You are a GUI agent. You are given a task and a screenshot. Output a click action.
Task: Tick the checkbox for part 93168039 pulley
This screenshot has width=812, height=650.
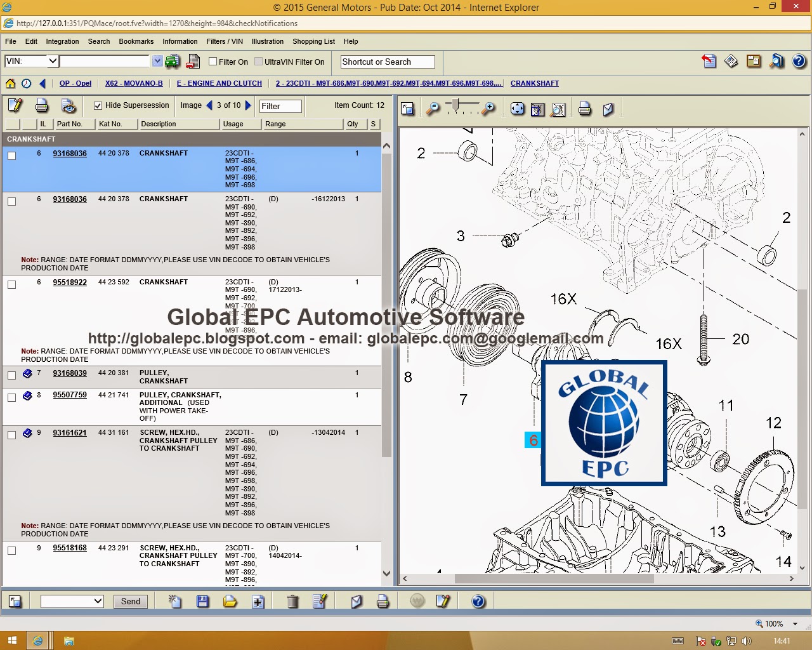(11, 375)
